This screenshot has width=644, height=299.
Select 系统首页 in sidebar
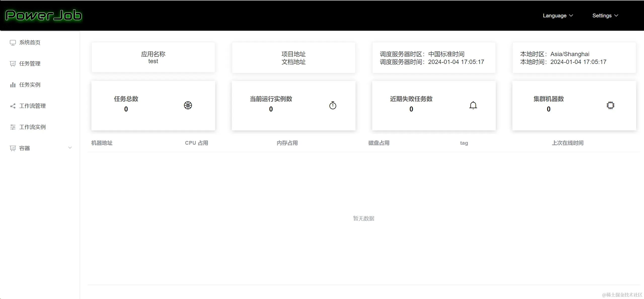(x=30, y=43)
